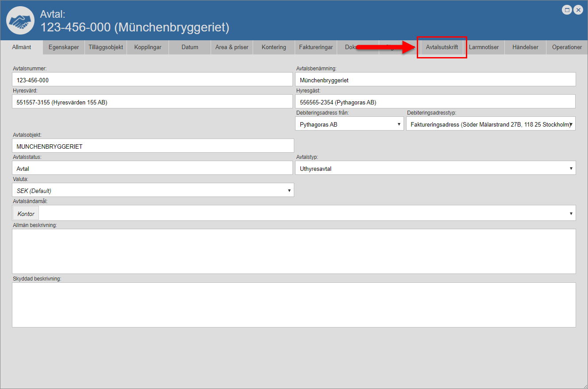Click in the Allmän beskrivning text area
This screenshot has width=588, height=389.
click(x=294, y=251)
